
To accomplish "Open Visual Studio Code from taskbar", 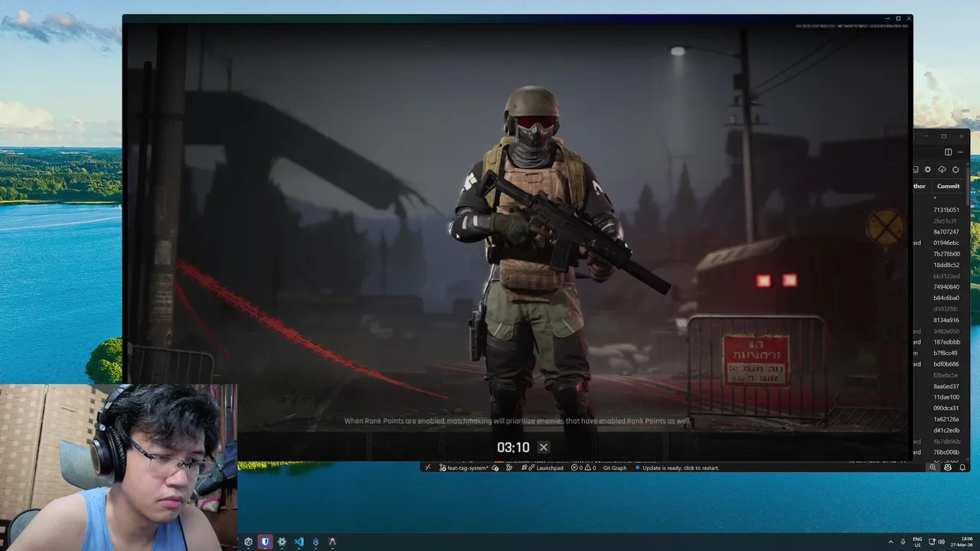I will 299,542.
